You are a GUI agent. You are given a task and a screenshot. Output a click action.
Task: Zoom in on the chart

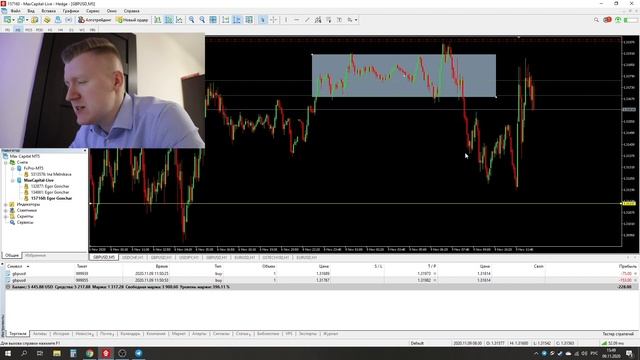(x=191, y=20)
